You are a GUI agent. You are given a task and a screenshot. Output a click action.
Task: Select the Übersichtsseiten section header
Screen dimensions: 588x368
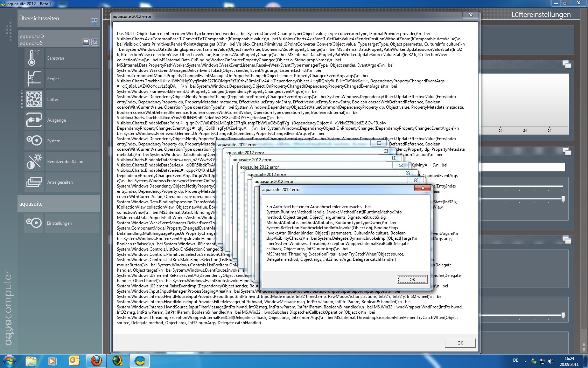tap(58, 18)
